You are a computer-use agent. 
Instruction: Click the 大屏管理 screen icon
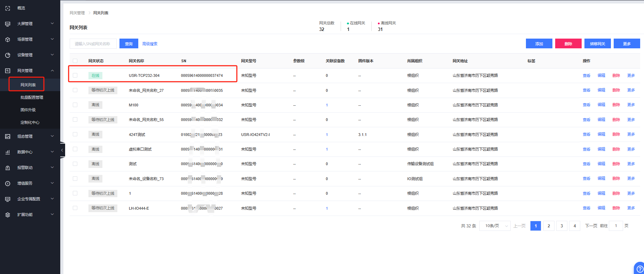[x=8, y=24]
